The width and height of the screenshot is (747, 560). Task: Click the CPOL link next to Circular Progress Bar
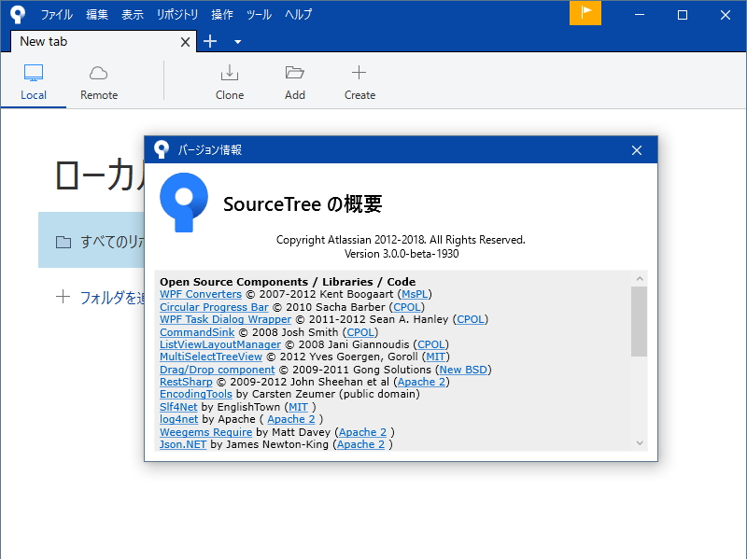coord(407,306)
